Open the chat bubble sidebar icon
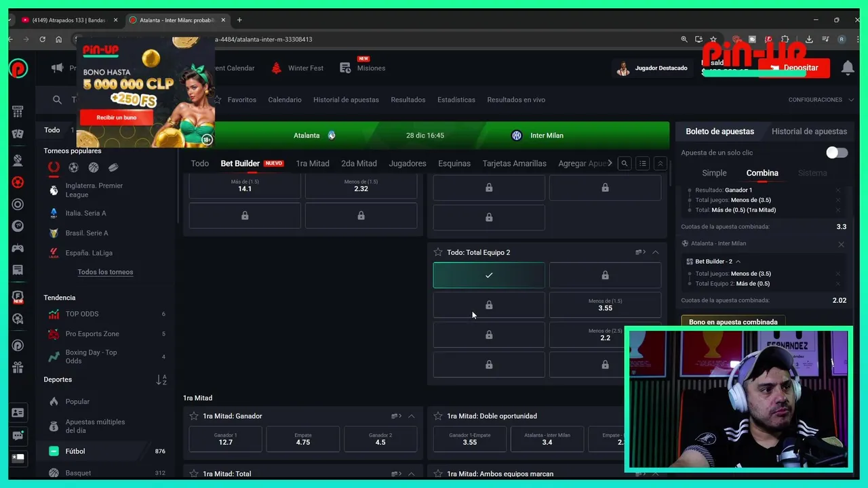Screen dimensions: 868x488 pyautogui.click(x=18, y=435)
